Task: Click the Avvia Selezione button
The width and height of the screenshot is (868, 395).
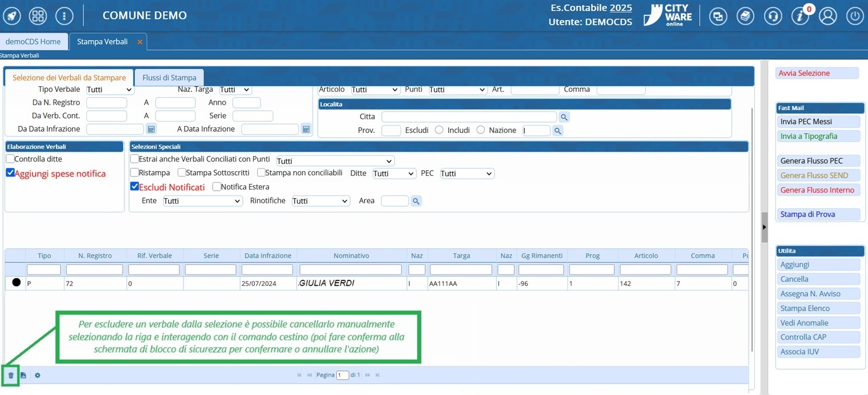Action: (817, 73)
